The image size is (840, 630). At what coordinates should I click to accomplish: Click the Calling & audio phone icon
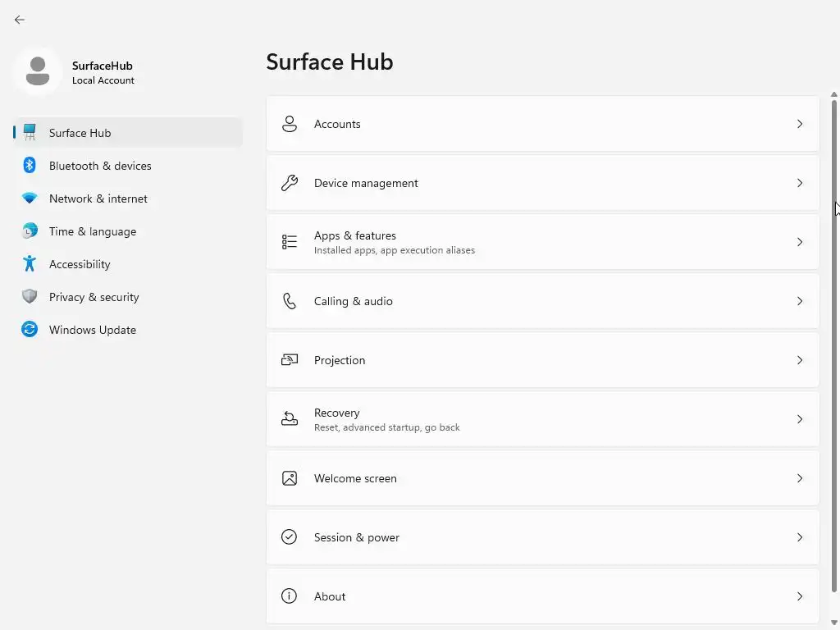tap(290, 301)
